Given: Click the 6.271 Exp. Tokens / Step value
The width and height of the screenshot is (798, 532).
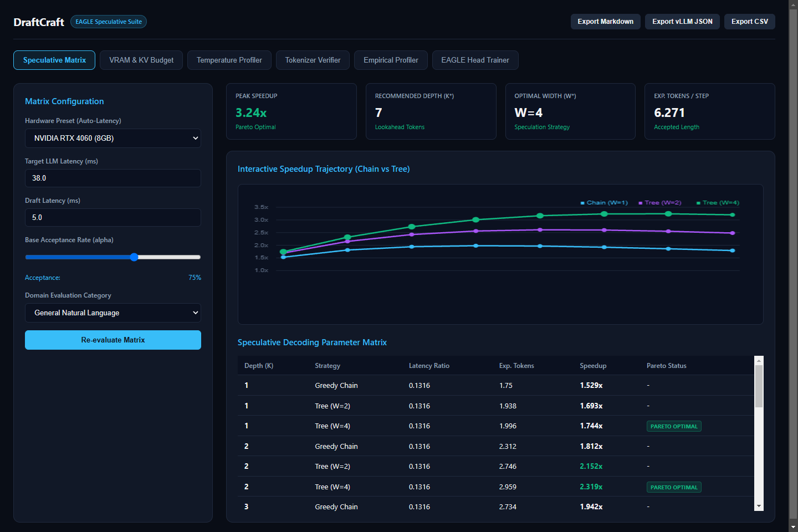Looking at the screenshot, I should (x=669, y=112).
